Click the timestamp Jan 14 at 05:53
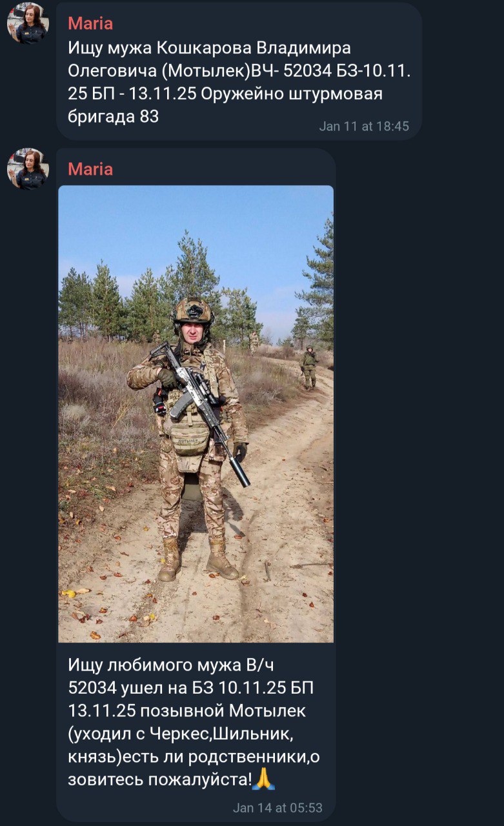The height and width of the screenshot is (826, 504). pos(277,808)
